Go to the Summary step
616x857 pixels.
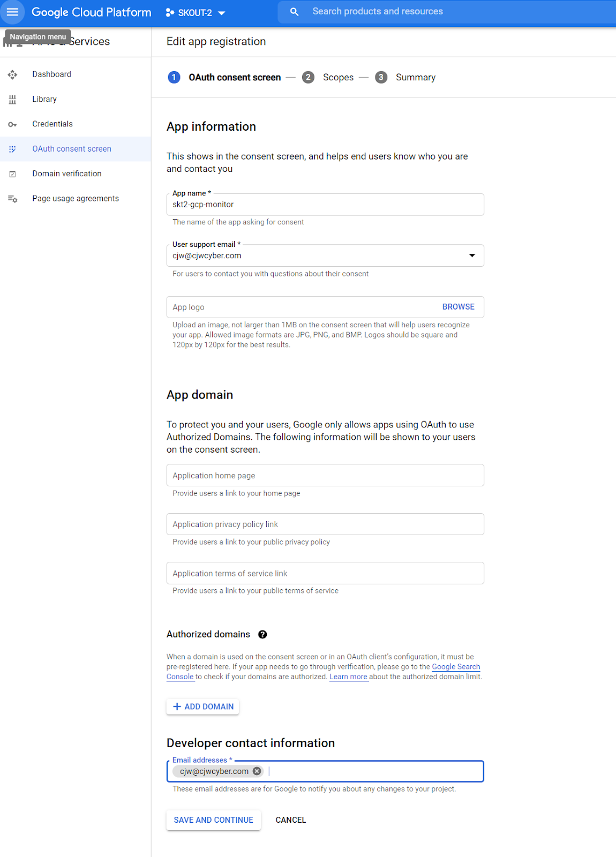(415, 78)
